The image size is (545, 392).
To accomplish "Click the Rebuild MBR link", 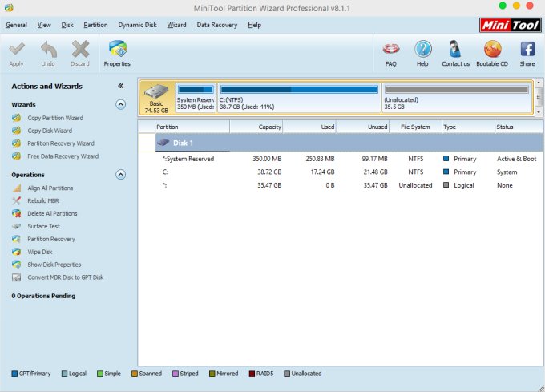I will click(43, 200).
